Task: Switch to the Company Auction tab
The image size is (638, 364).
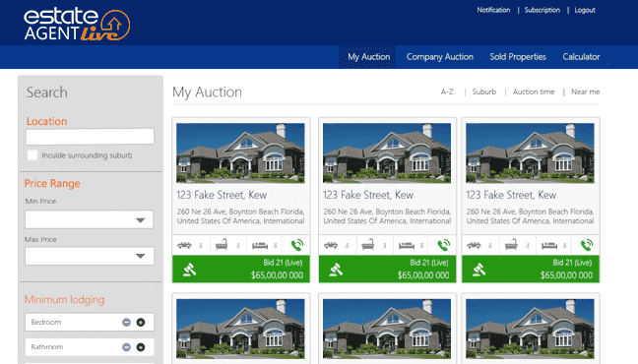Action: coord(440,57)
